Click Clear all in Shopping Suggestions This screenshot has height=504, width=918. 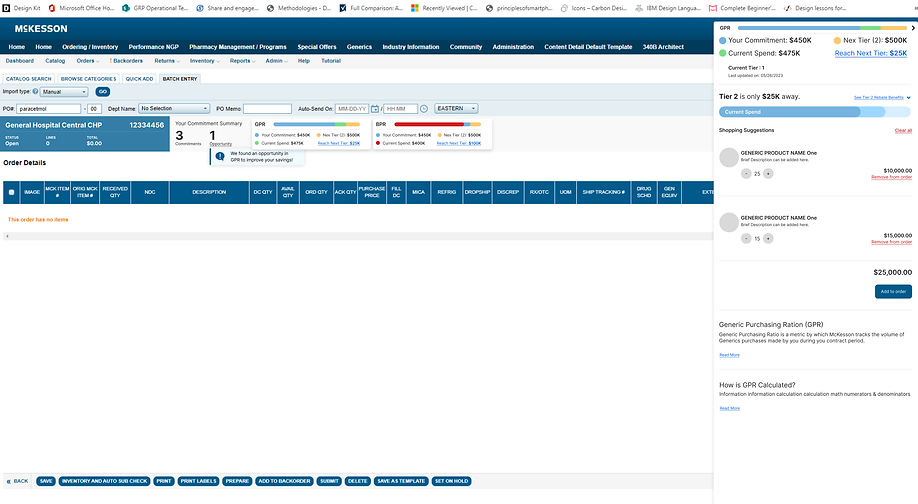coord(903,131)
